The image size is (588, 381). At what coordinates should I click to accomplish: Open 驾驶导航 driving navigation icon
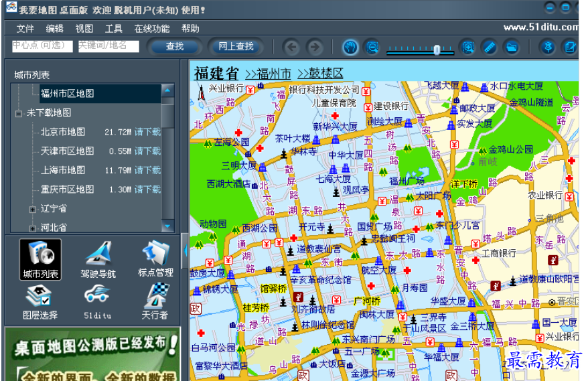tap(98, 260)
